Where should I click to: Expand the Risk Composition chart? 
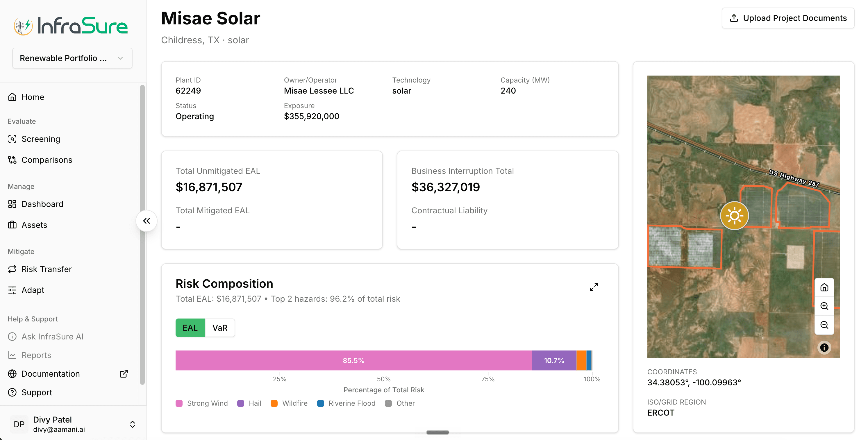click(x=594, y=287)
